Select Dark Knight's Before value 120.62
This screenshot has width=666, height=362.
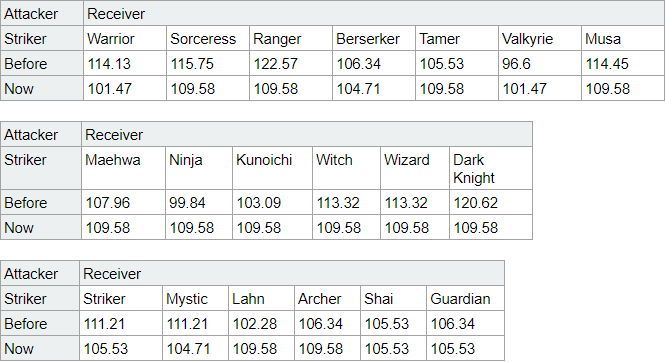(x=491, y=203)
